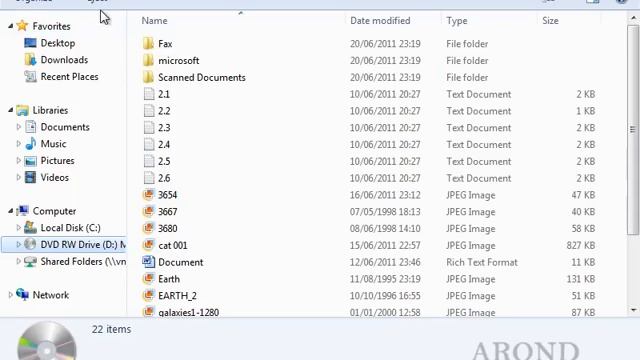Open Documents library in sidebar
Viewport: 640px width, 360px height.
(65, 127)
